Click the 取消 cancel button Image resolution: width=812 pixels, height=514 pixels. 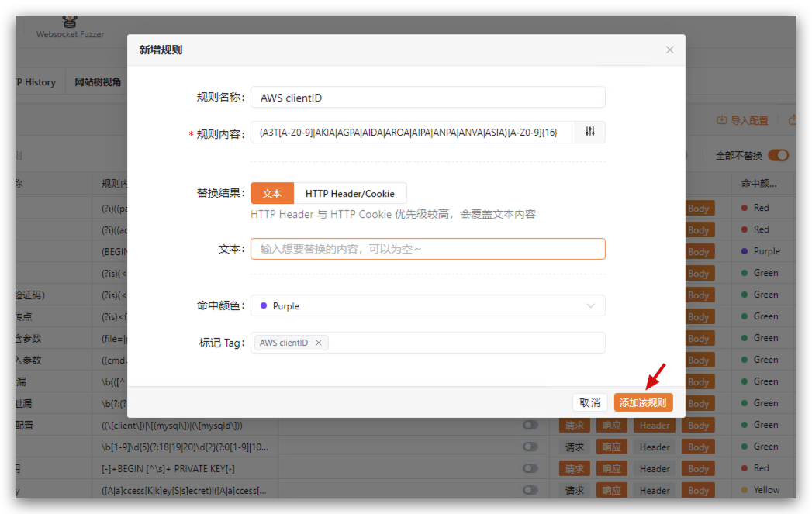pos(590,402)
